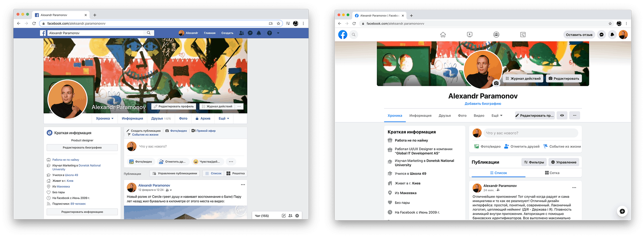Expand the Ещё dropdown in the right window tabs
The width and height of the screenshot is (644, 237).
(497, 116)
